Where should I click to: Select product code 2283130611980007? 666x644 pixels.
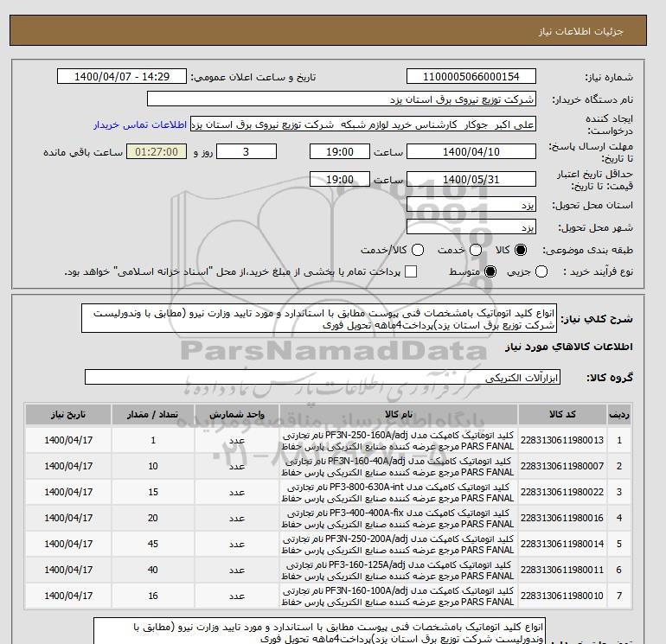(562, 466)
